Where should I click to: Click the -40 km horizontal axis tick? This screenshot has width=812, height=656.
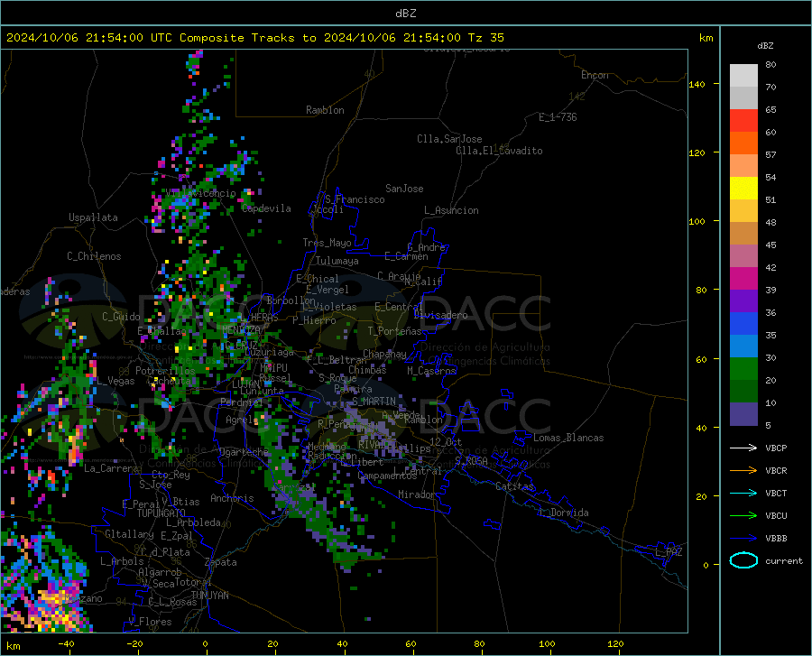(66, 643)
